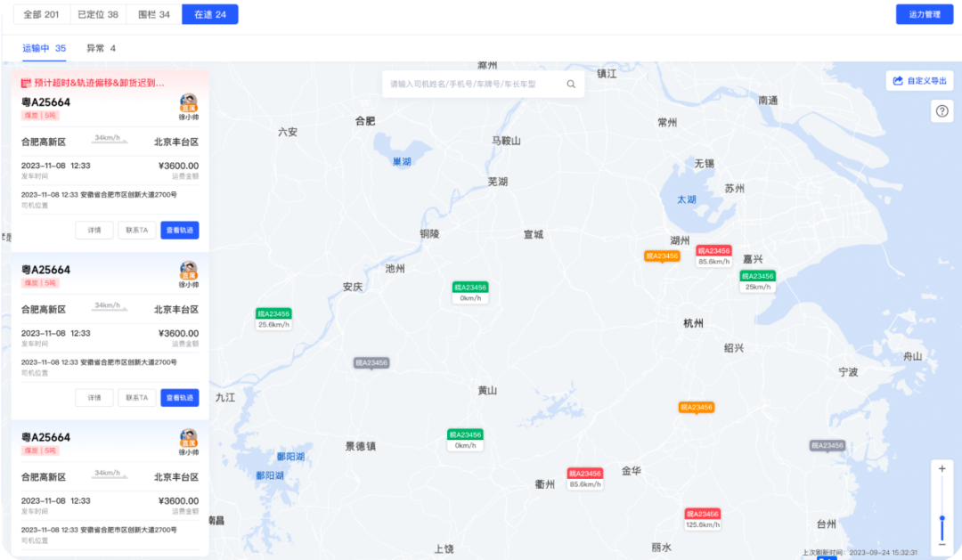The image size is (962, 560).
Task: Click the 巢湖 lake label on map
Action: 402,161
